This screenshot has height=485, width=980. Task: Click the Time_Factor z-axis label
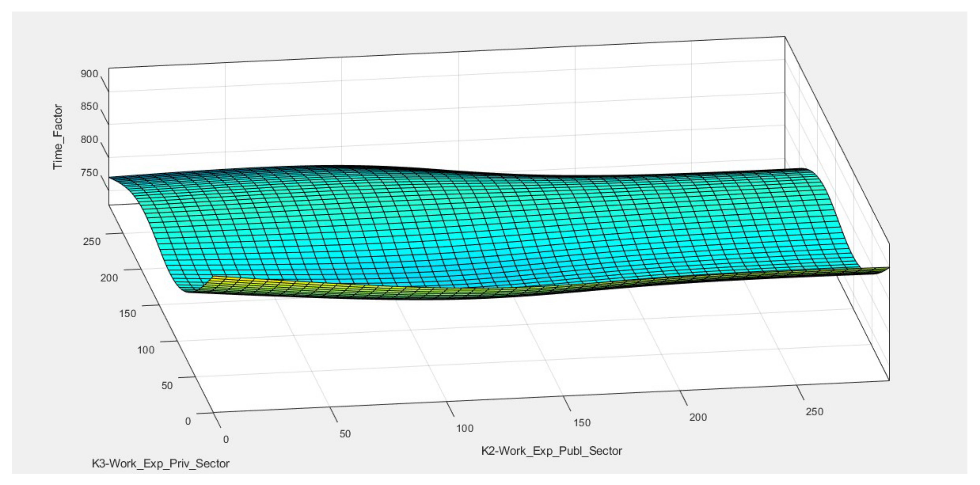pyautogui.click(x=58, y=137)
